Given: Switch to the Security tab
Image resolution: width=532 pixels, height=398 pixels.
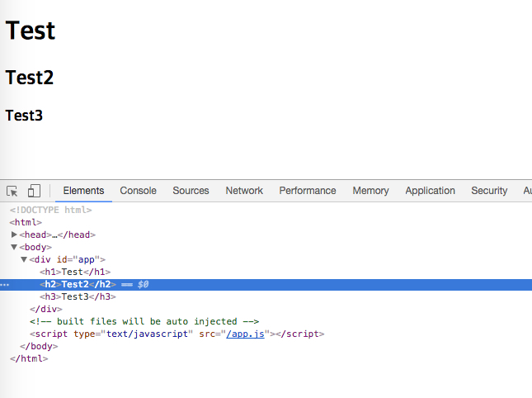Looking at the screenshot, I should [489, 191].
